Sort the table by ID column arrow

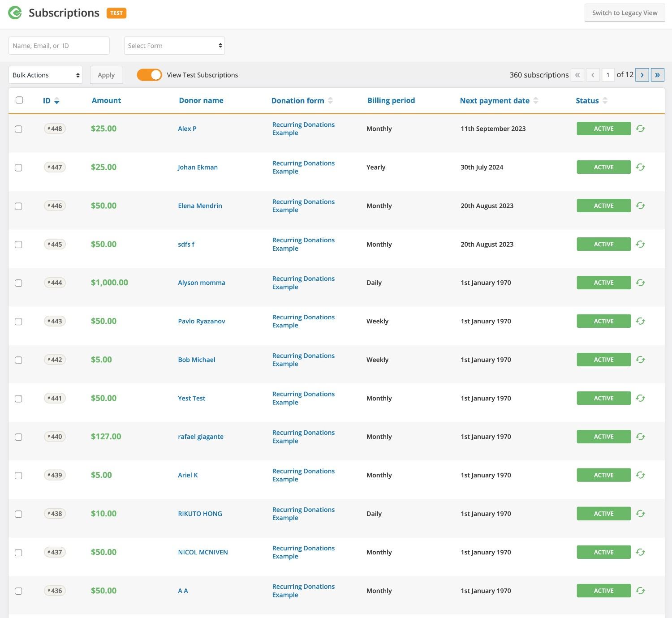(57, 101)
